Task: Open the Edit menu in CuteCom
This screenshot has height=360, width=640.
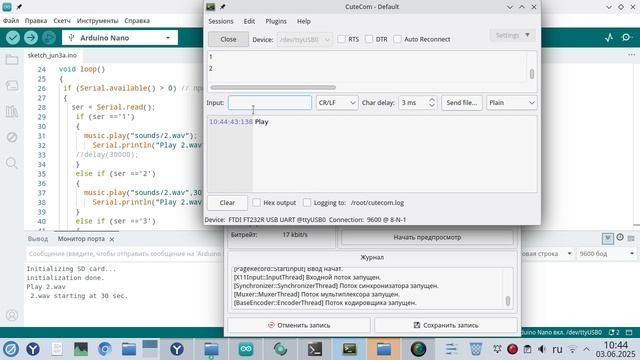Action: point(249,21)
